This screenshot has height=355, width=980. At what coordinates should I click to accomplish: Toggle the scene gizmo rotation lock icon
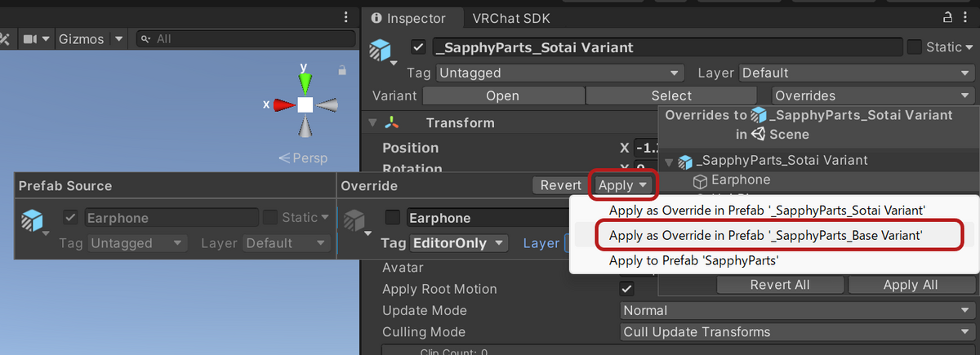[x=342, y=72]
